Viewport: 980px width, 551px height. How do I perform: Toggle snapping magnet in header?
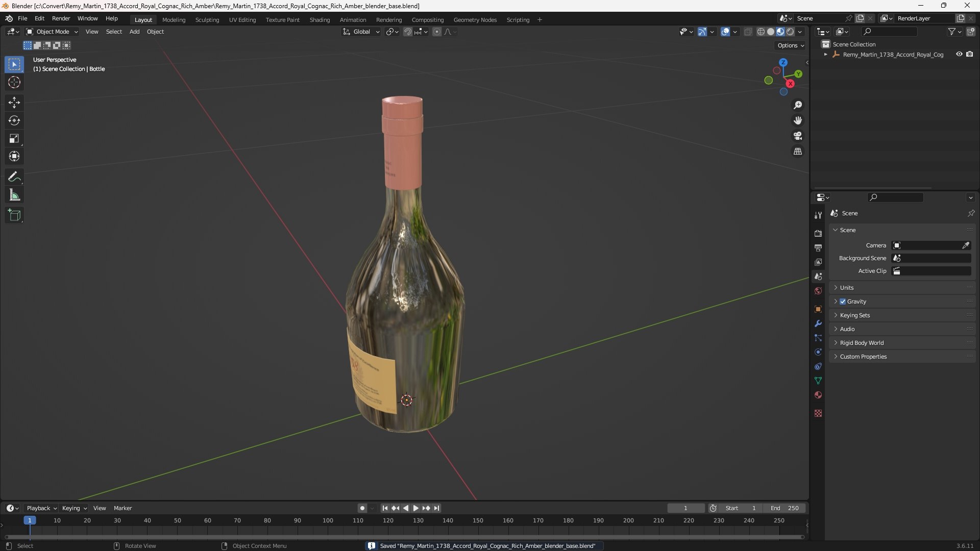[408, 32]
